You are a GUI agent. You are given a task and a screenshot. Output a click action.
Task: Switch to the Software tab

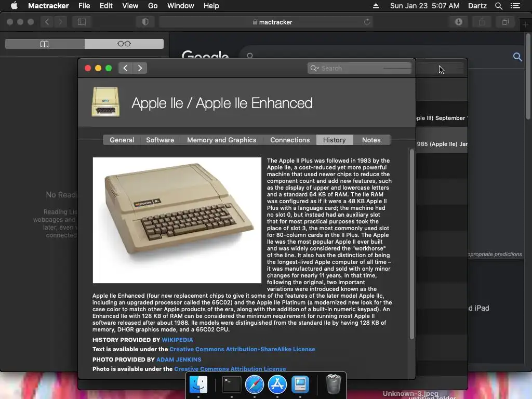tap(160, 140)
